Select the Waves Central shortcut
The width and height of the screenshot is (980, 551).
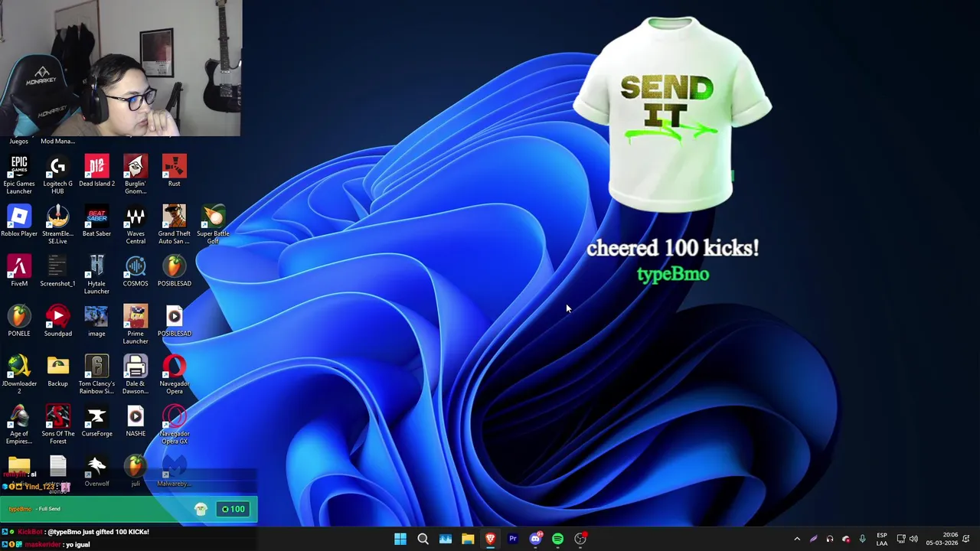coord(136,224)
